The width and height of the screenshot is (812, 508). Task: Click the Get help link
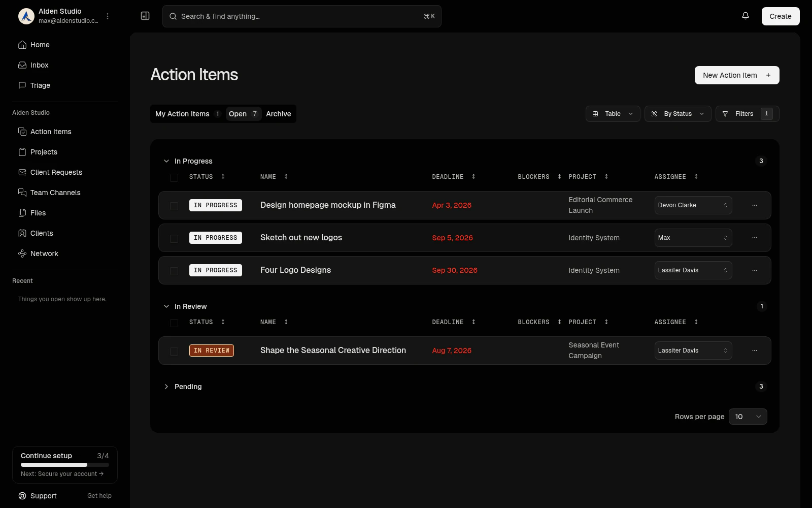click(x=99, y=496)
